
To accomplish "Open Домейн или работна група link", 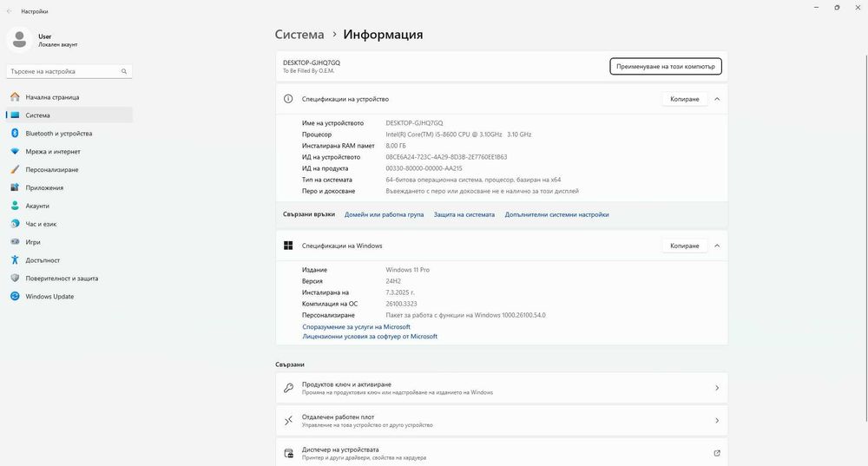I will [x=385, y=214].
